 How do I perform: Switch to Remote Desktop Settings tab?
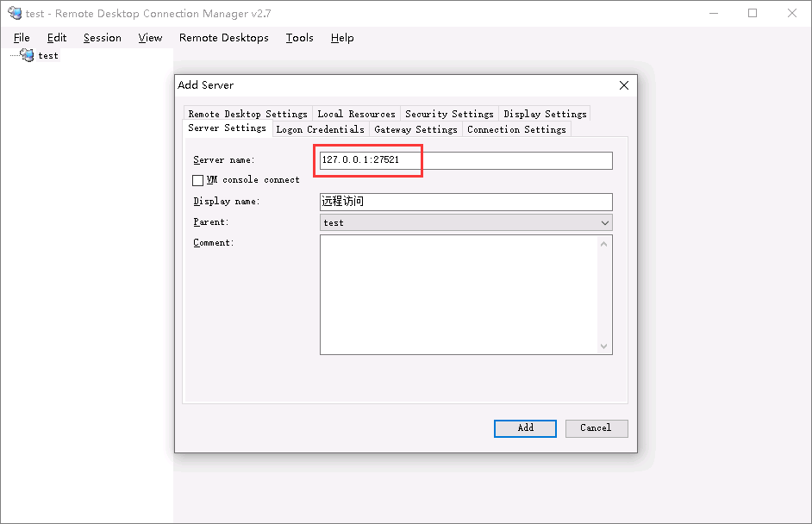tap(248, 114)
